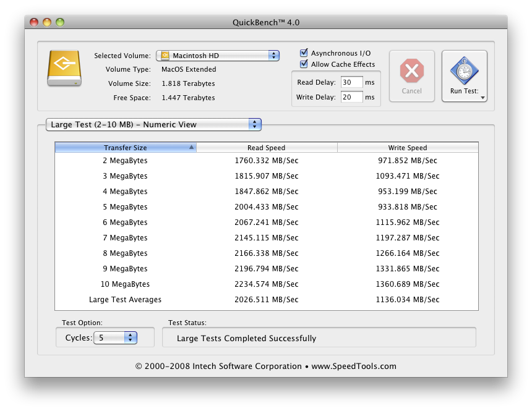Minimize the window with the yellow button

coord(47,22)
